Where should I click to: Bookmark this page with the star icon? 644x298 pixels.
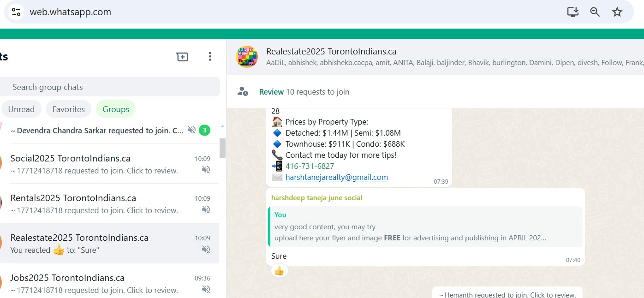click(617, 12)
